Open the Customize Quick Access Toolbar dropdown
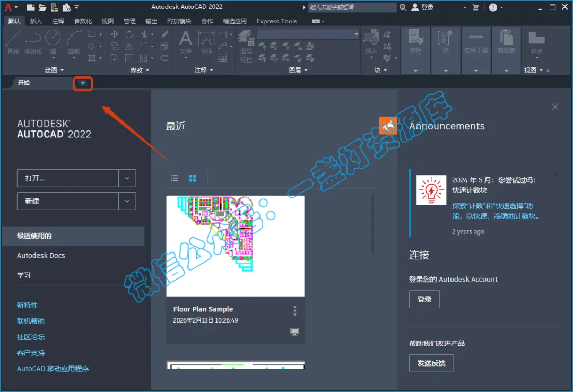Screen dimensions: 573x392 76,7
